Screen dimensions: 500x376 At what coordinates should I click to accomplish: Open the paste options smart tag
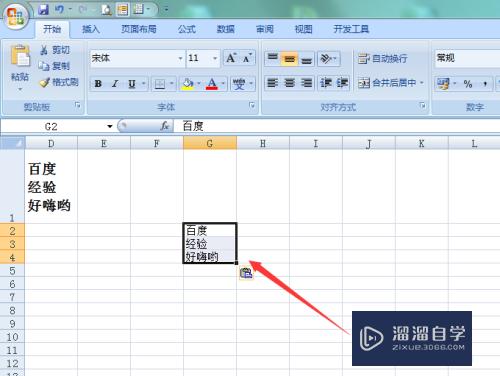pos(246,273)
